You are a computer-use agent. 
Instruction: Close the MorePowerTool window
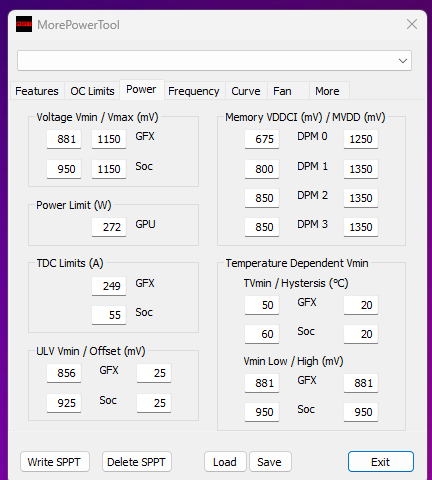click(x=412, y=24)
